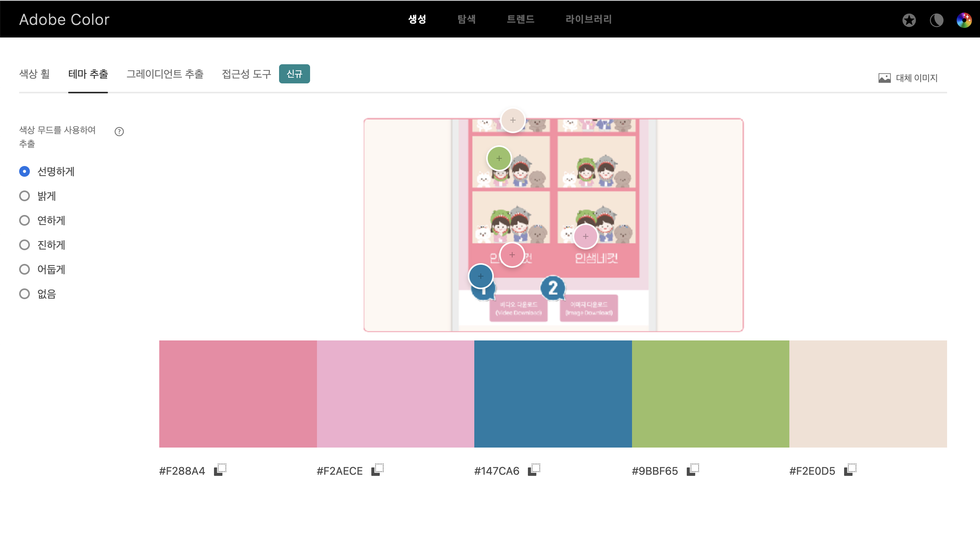Click help icon beside 색상 무드 label

click(x=119, y=132)
